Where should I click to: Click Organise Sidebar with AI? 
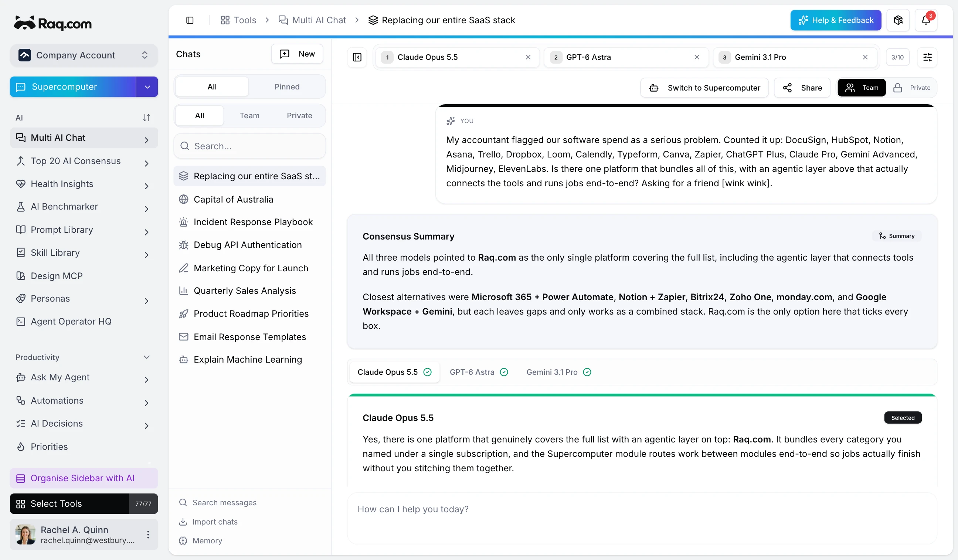(x=84, y=478)
